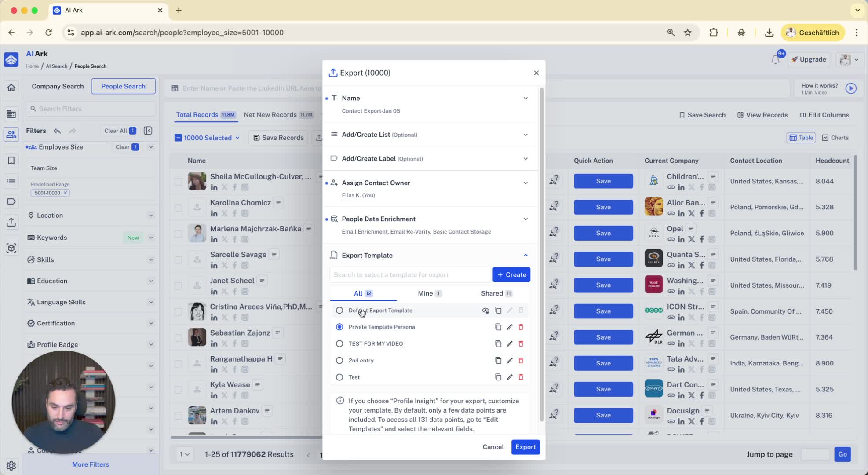Select the Default Export Template radio
This screenshot has width=868, height=475.
[x=339, y=311]
